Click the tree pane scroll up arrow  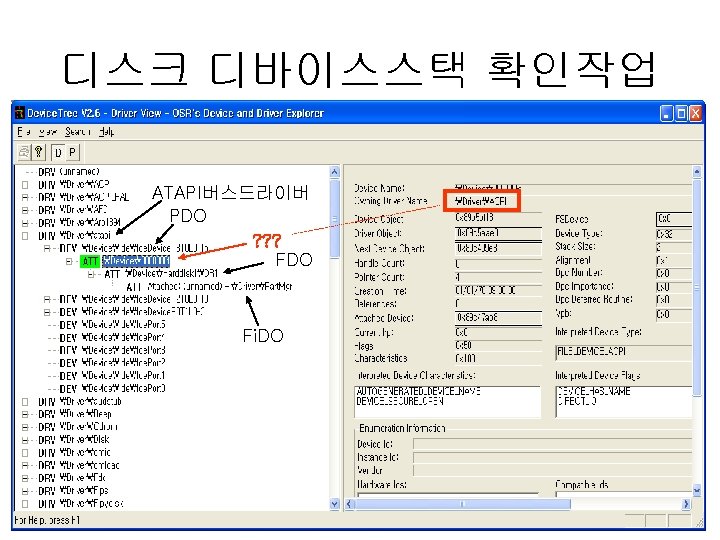pyautogui.click(x=335, y=172)
